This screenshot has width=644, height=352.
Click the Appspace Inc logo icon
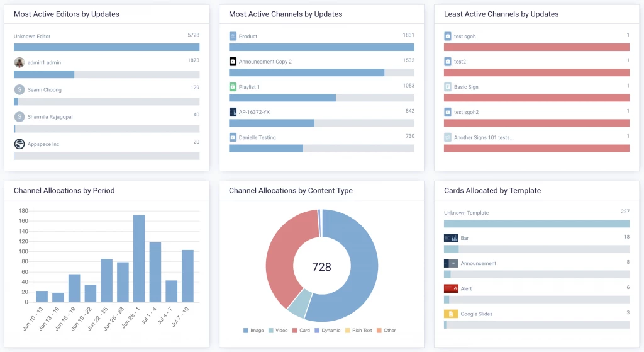click(x=19, y=144)
